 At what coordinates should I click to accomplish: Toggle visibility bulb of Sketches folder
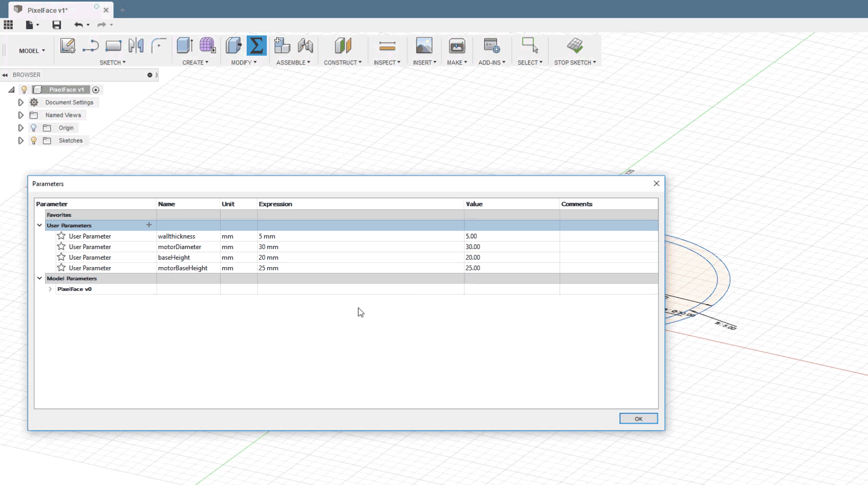33,140
